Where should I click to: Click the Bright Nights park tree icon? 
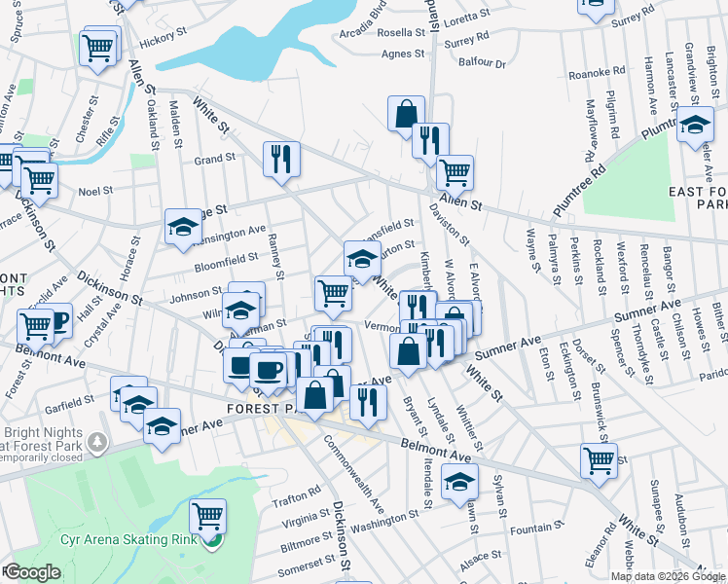tap(97, 442)
